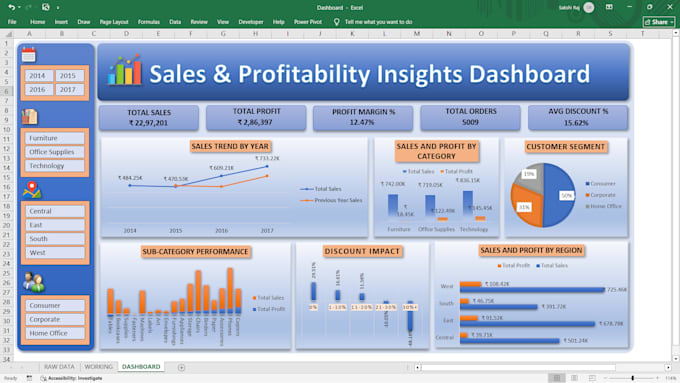Screen dimensions: 680x383
Task: Click the people segment icon
Action: pos(33,282)
